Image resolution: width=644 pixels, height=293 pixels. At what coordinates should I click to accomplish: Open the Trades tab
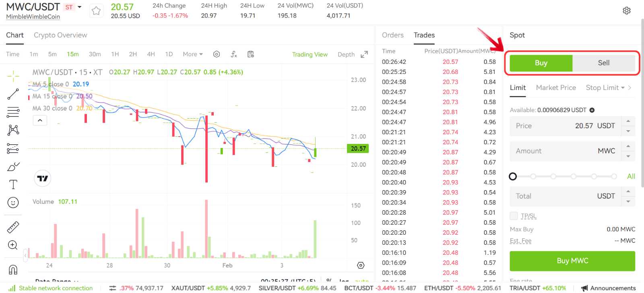424,35
